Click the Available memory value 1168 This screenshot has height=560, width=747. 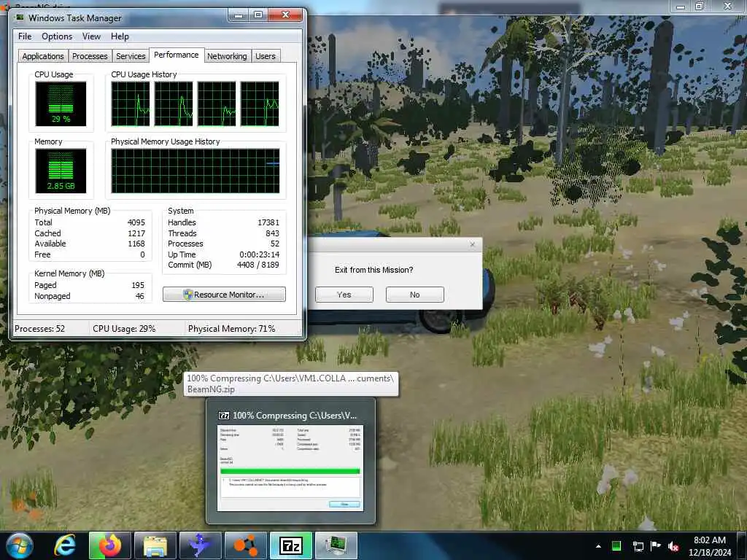136,244
